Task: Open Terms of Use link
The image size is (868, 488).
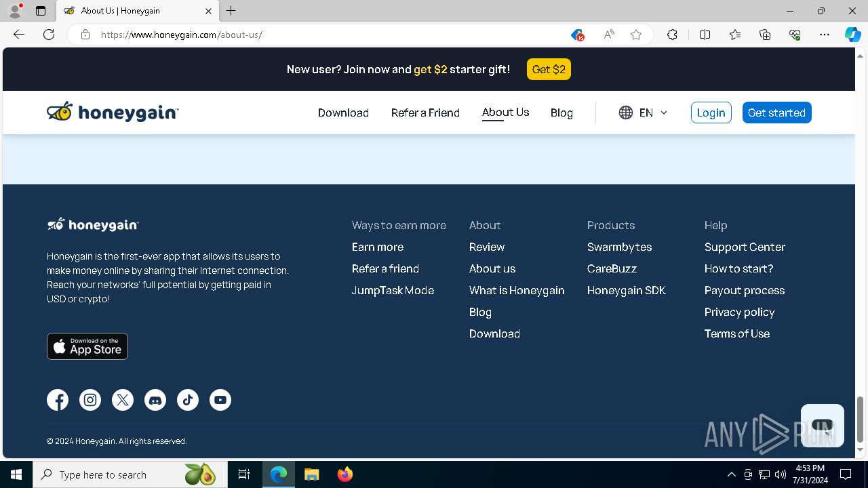Action: point(737,333)
